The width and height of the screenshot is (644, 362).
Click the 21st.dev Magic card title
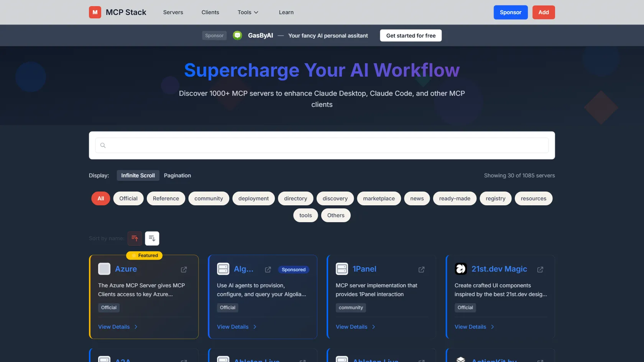[499, 269]
